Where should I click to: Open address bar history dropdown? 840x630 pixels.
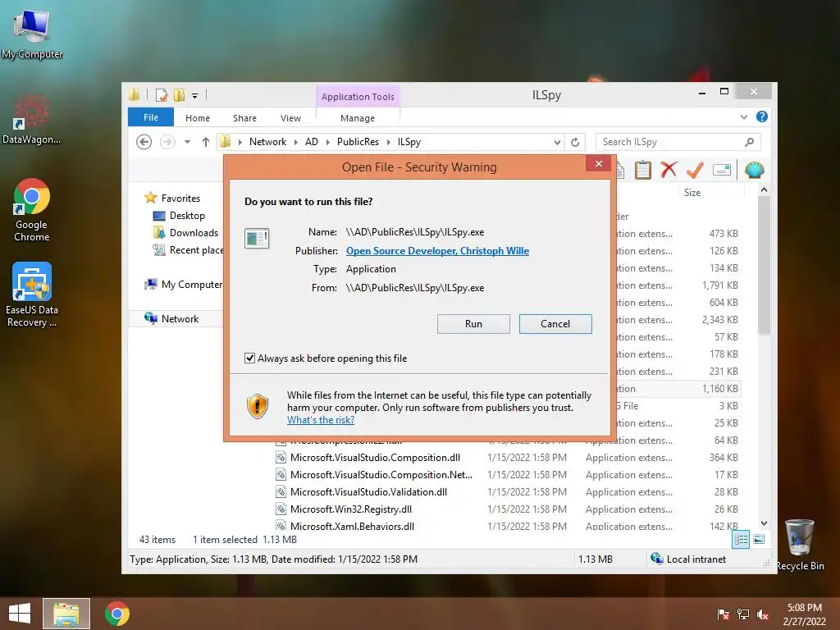(557, 142)
